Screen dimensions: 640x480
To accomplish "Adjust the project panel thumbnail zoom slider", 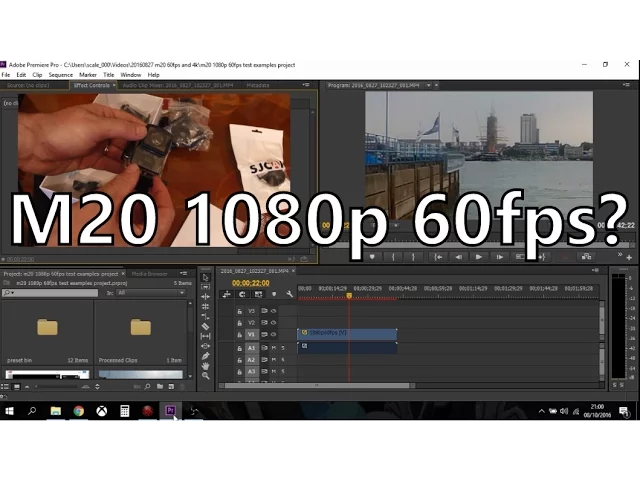I will 57,387.
